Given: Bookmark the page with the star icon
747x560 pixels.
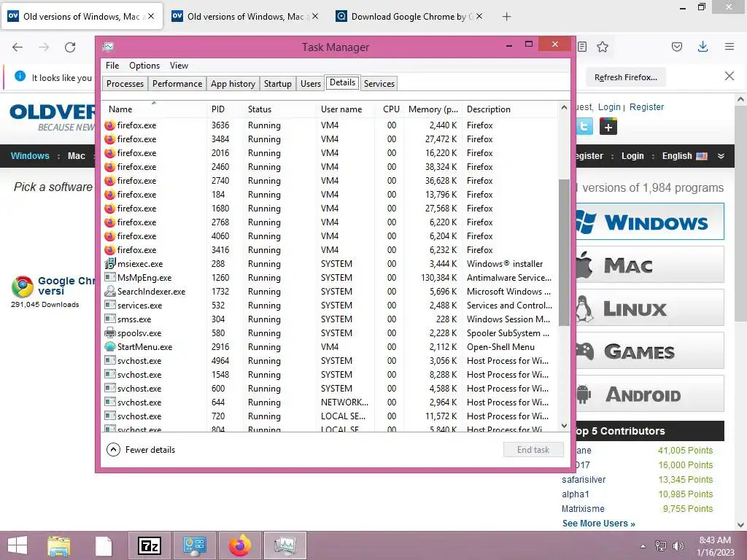Looking at the screenshot, I should click(603, 47).
